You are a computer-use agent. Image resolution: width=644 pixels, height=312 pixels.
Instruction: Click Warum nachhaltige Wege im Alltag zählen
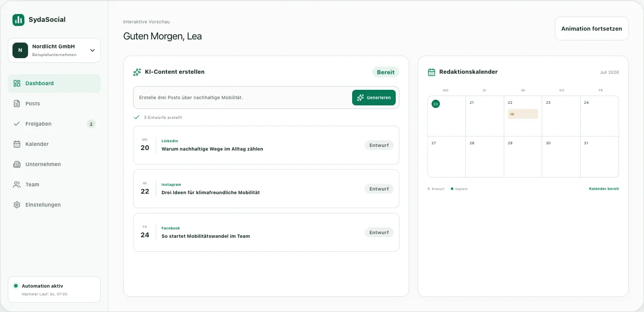[x=212, y=149]
